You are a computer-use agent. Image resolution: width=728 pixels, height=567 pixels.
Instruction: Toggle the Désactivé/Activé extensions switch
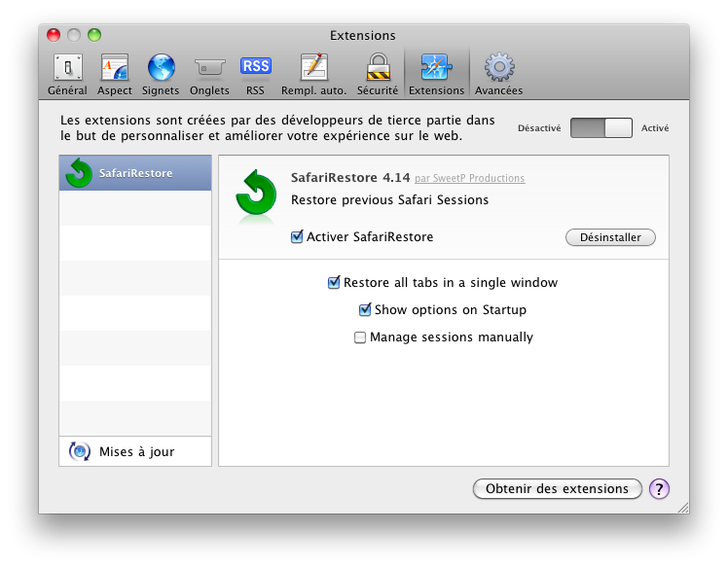pyautogui.click(x=601, y=127)
